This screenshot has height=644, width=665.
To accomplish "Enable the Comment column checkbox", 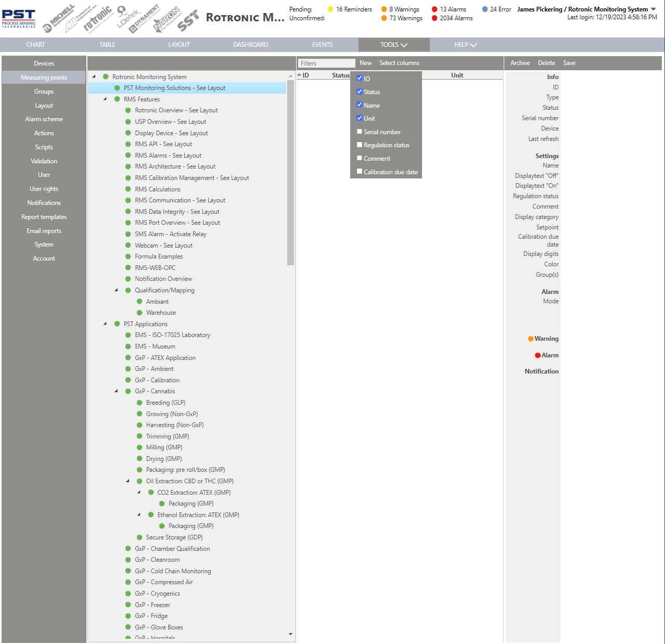I will 360,158.
